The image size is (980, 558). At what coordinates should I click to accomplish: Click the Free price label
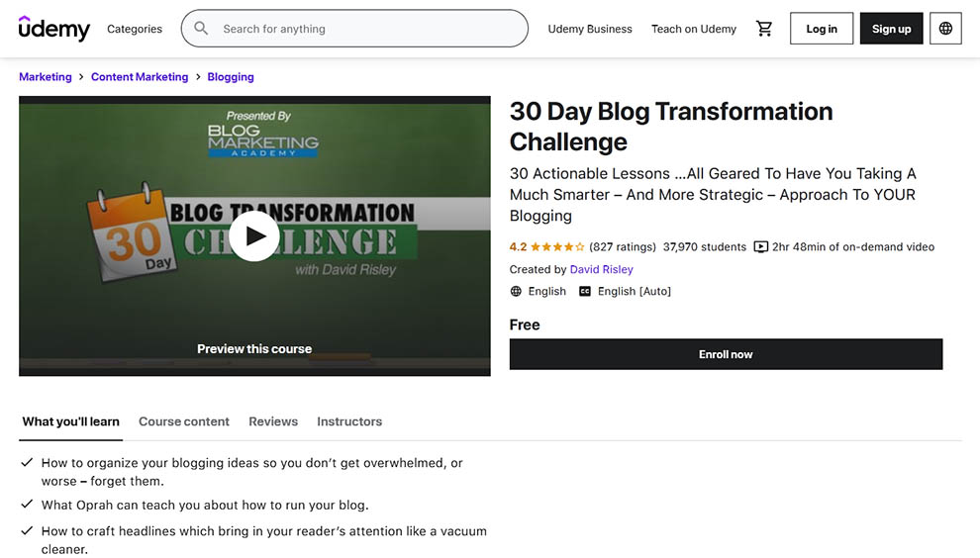[x=525, y=325]
